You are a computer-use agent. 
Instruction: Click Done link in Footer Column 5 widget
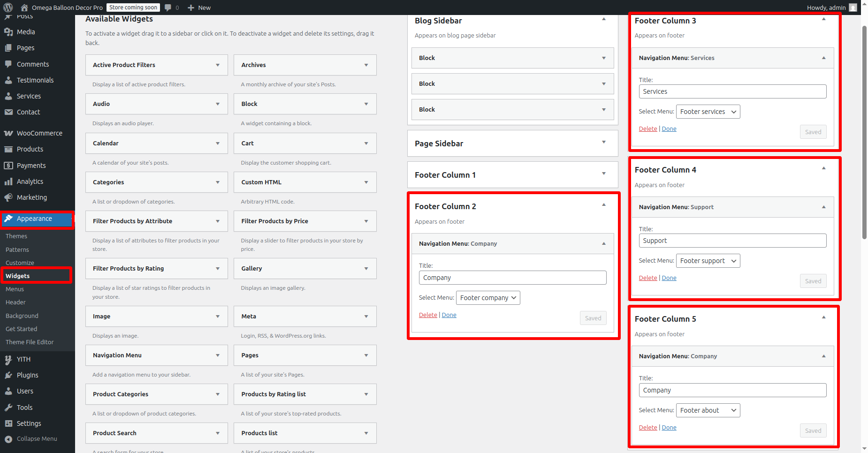point(669,428)
